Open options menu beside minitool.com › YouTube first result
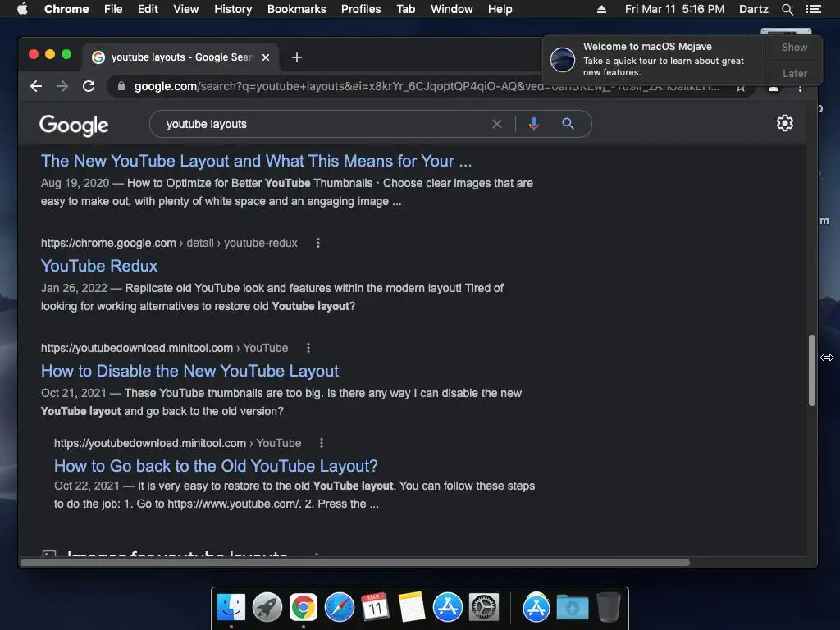This screenshot has width=840, height=630. [x=308, y=348]
